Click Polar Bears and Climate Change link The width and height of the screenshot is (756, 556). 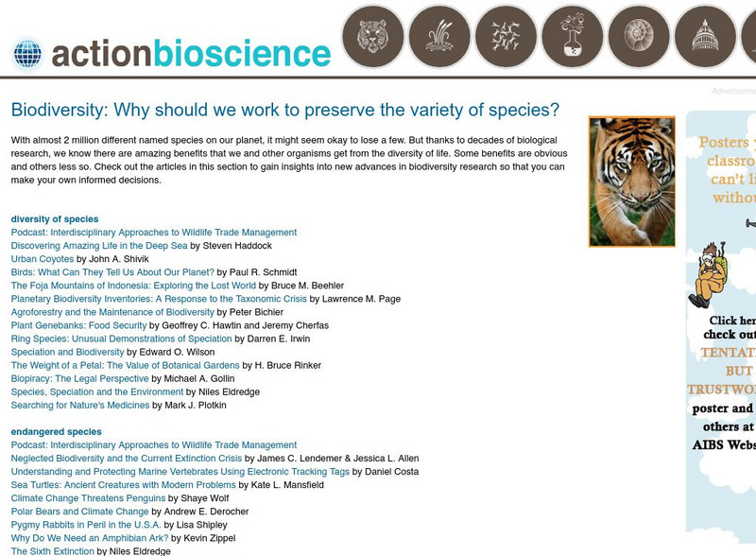79,512
